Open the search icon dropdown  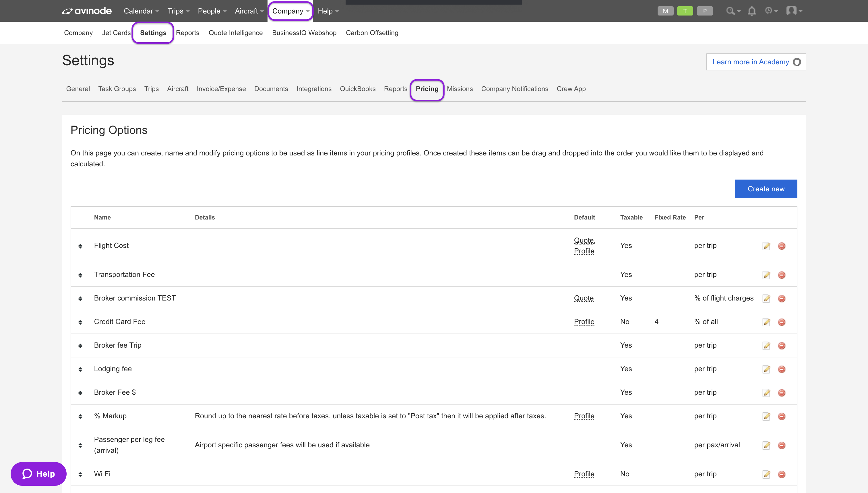(733, 11)
